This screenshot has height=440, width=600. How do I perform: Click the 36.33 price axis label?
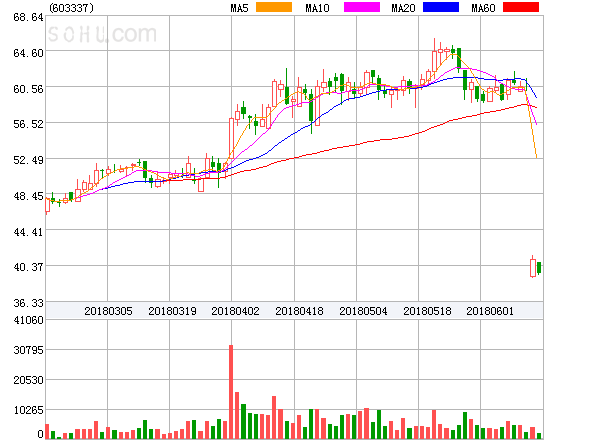(28, 303)
